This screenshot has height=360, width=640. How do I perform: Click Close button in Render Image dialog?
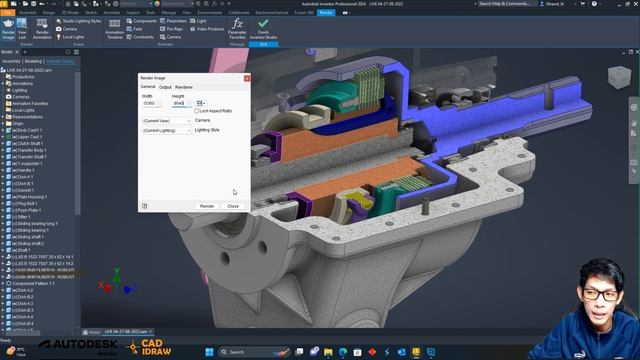pyautogui.click(x=233, y=206)
